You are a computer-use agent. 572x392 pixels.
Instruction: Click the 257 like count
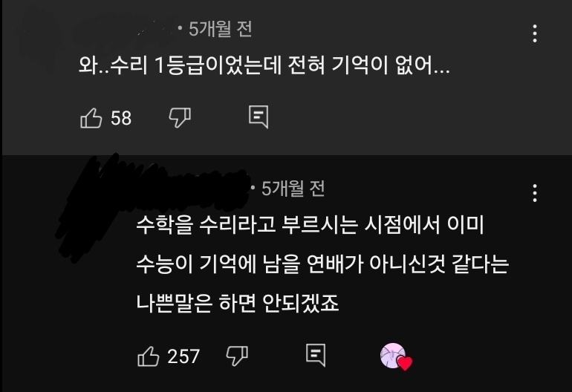coord(183,356)
